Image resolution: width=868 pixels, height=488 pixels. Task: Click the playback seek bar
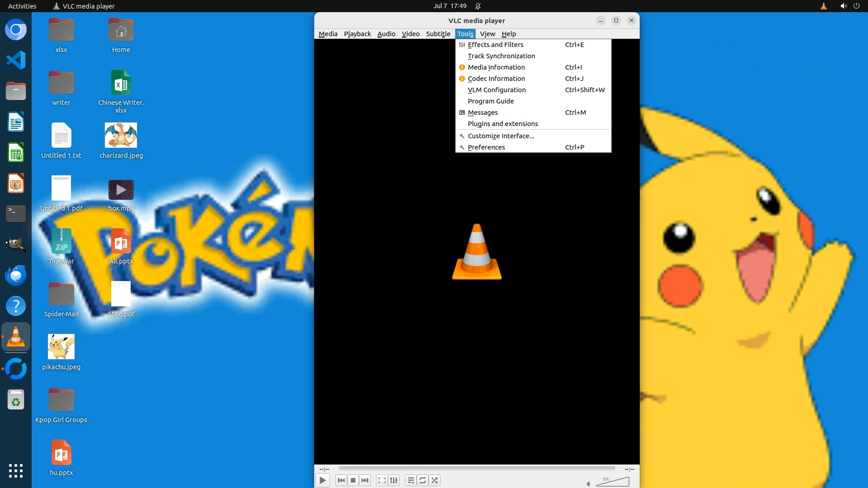476,469
